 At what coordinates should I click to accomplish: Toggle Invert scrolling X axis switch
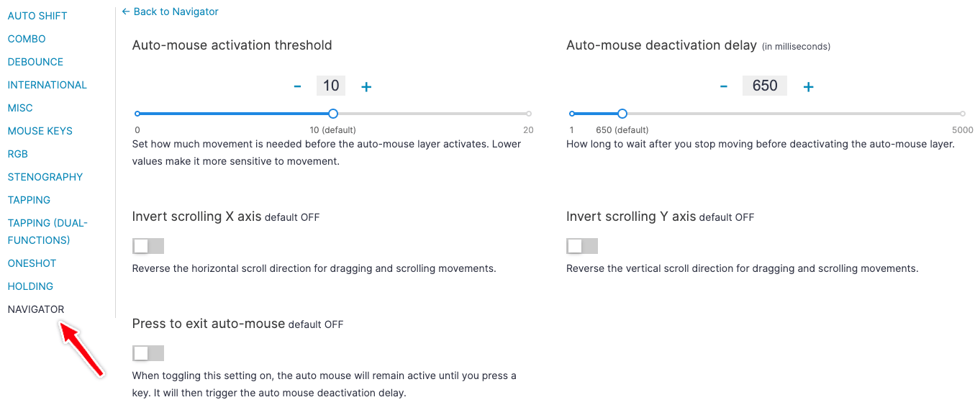pos(148,246)
